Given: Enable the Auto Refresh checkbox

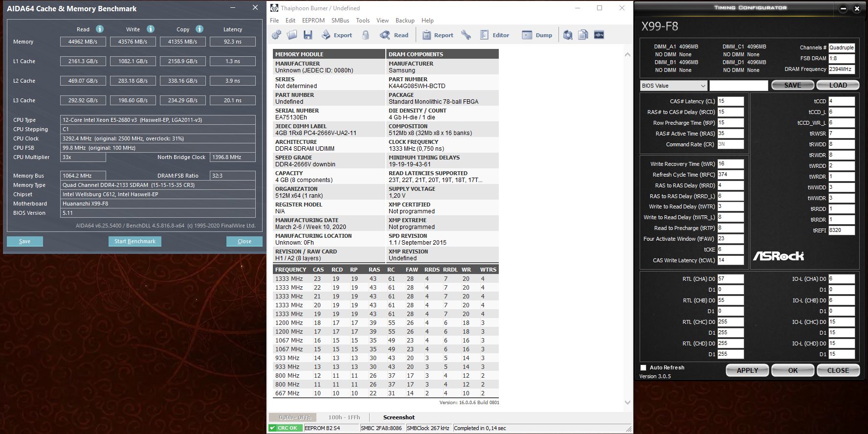Looking at the screenshot, I should (643, 367).
